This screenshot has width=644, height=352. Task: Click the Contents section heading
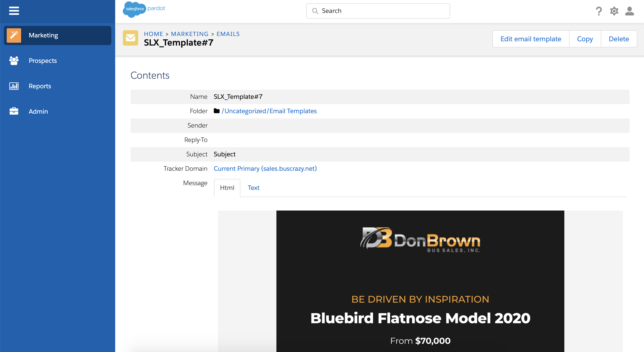pyautogui.click(x=150, y=76)
